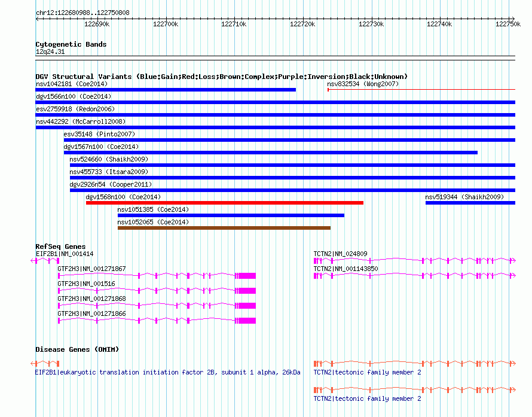Select the GTF2H3|NM_001516 transcript label

86,284
